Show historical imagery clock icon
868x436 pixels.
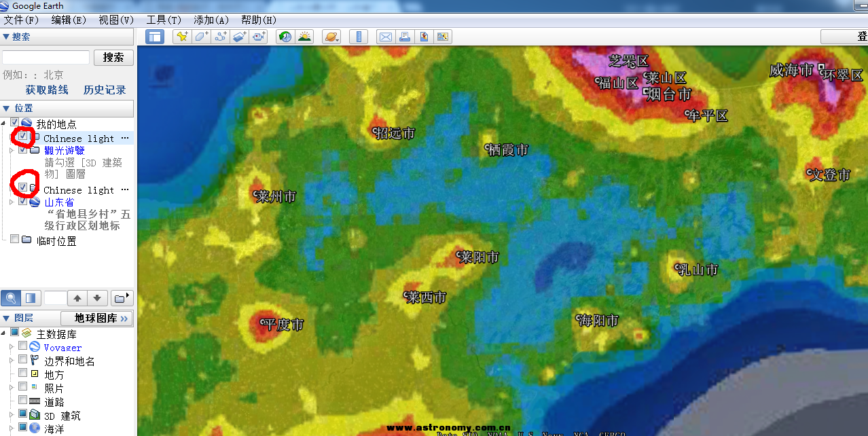point(285,37)
